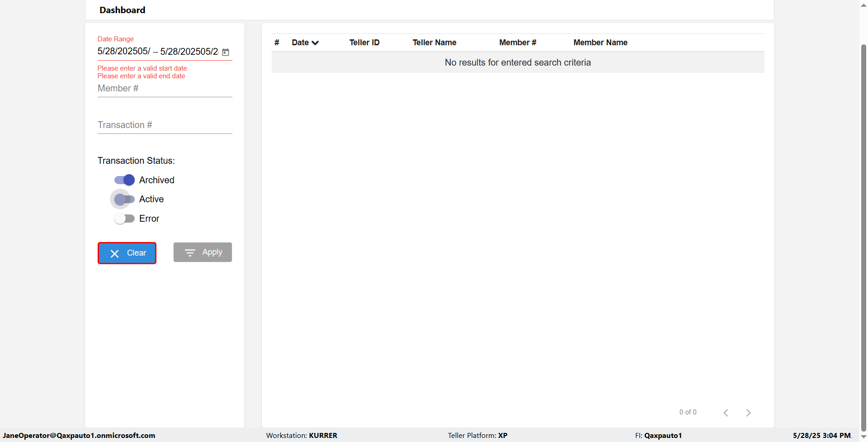The image size is (868, 442).
Task: Toggle the Archived status switch
Action: (x=124, y=180)
